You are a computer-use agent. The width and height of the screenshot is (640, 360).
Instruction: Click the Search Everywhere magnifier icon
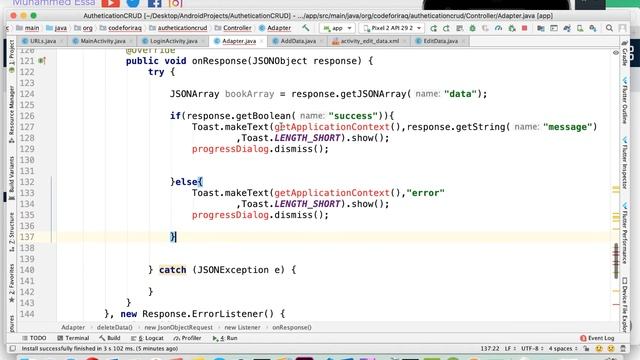(609, 28)
